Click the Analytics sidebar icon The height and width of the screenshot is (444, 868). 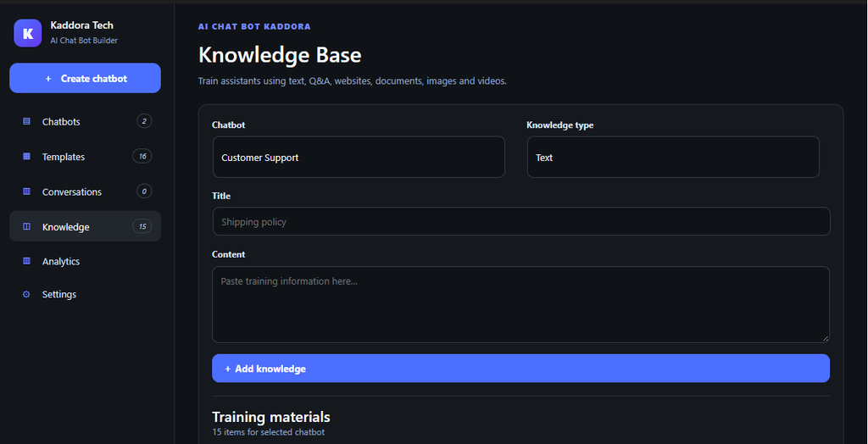[x=26, y=261]
